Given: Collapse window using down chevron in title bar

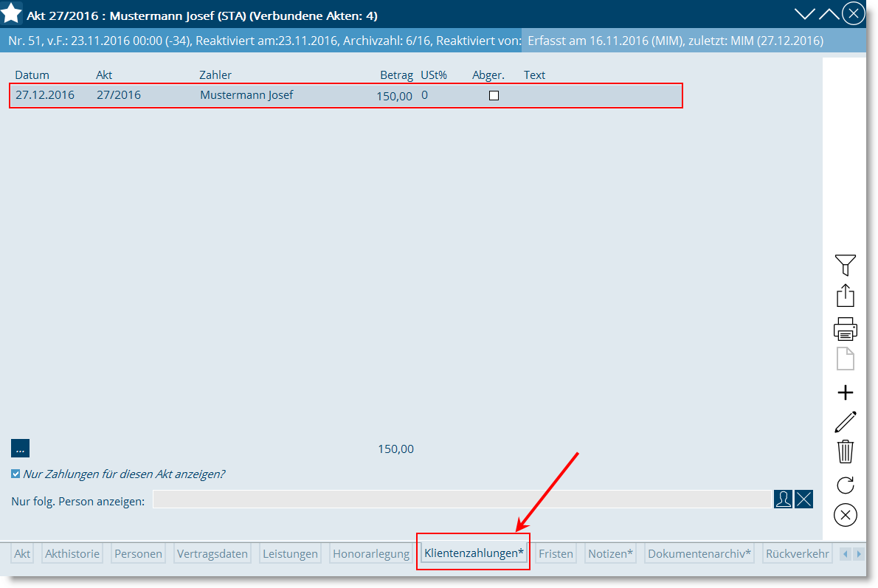Looking at the screenshot, I should click(x=805, y=14).
